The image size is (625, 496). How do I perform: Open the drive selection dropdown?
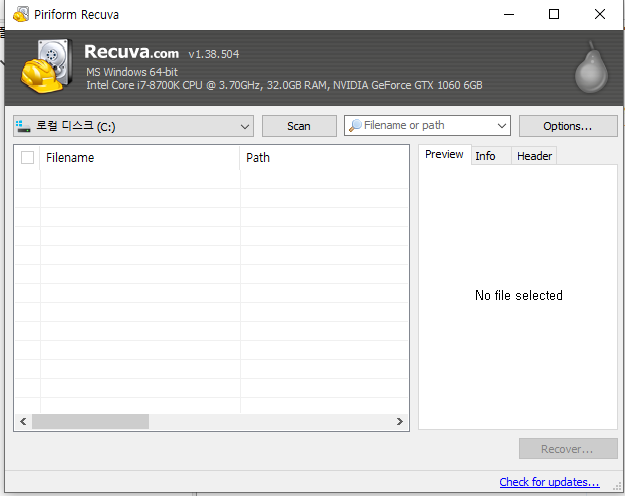(133, 126)
